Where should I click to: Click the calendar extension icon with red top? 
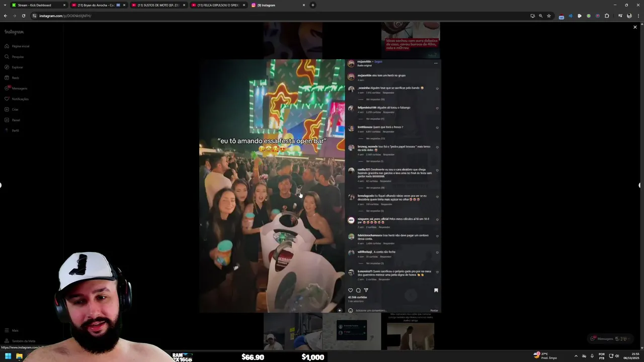(x=561, y=16)
